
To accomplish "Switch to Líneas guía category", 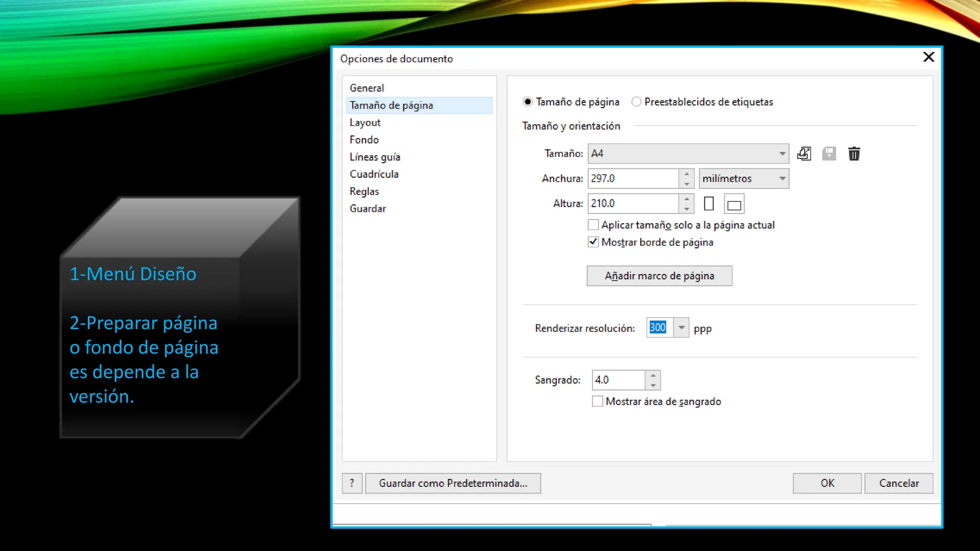I will point(375,157).
